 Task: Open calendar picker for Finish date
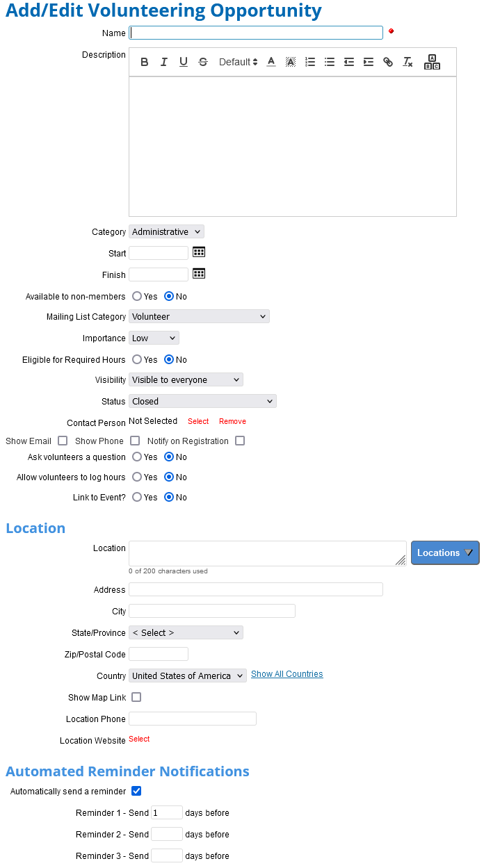(199, 274)
